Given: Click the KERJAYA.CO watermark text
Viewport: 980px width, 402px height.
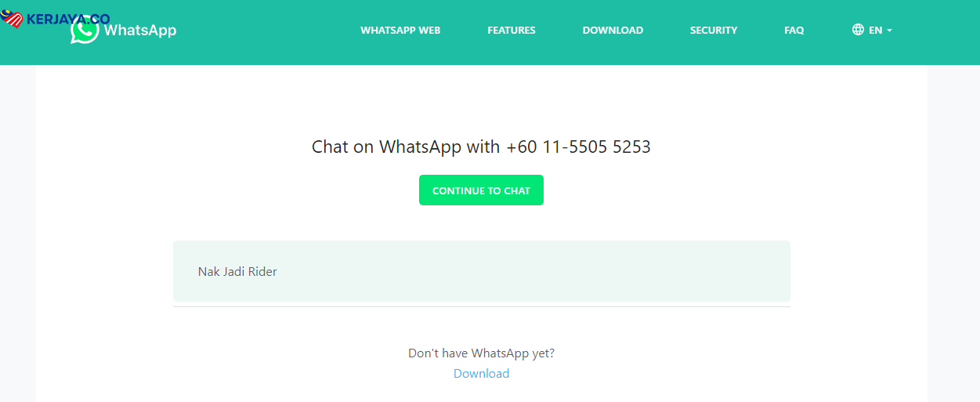Looking at the screenshot, I should 68,20.
